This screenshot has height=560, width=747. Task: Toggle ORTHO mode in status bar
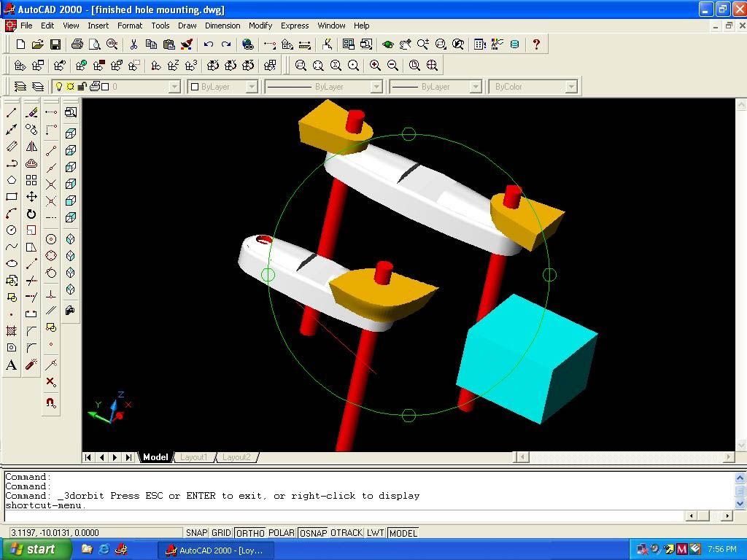[250, 533]
